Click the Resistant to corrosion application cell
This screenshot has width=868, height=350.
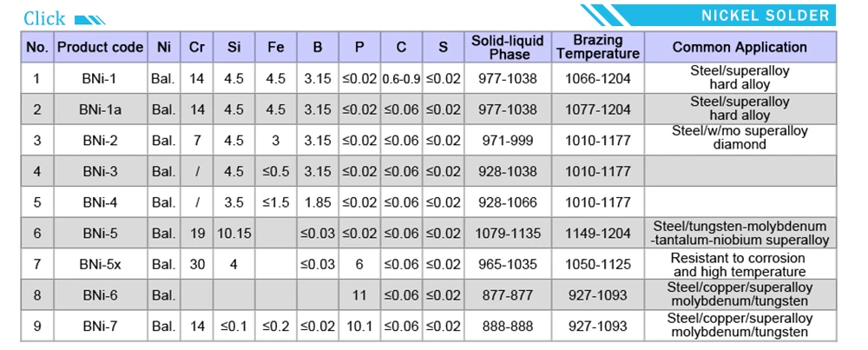(x=740, y=265)
